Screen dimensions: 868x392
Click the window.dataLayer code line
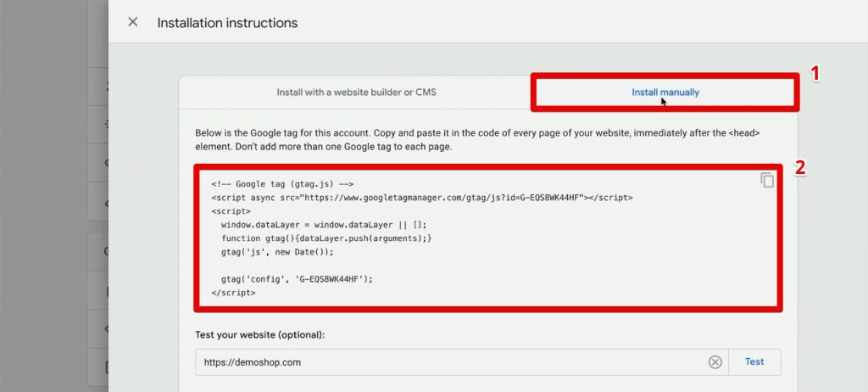point(324,225)
